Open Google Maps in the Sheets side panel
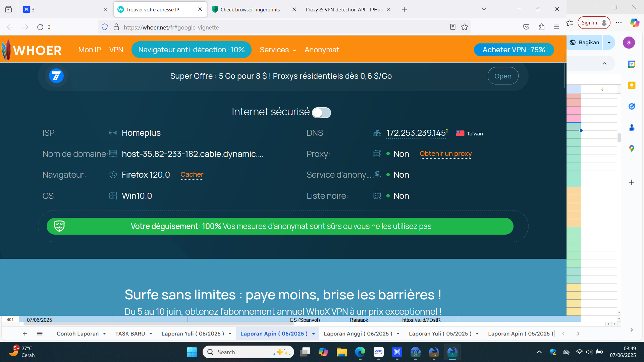 point(632,148)
